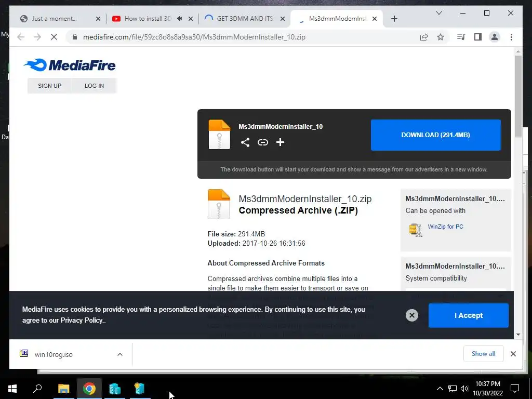Open a new tab with plus button
The width and height of the screenshot is (532, 399).
coord(394,19)
